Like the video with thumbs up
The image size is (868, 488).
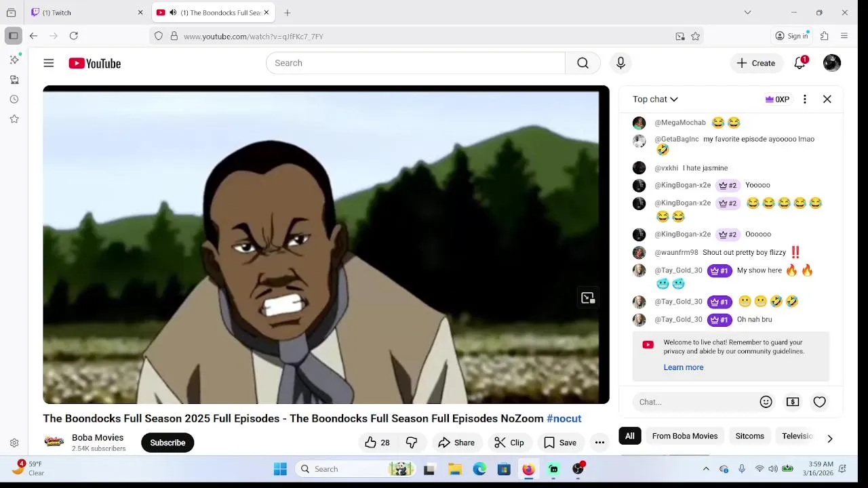(x=377, y=443)
